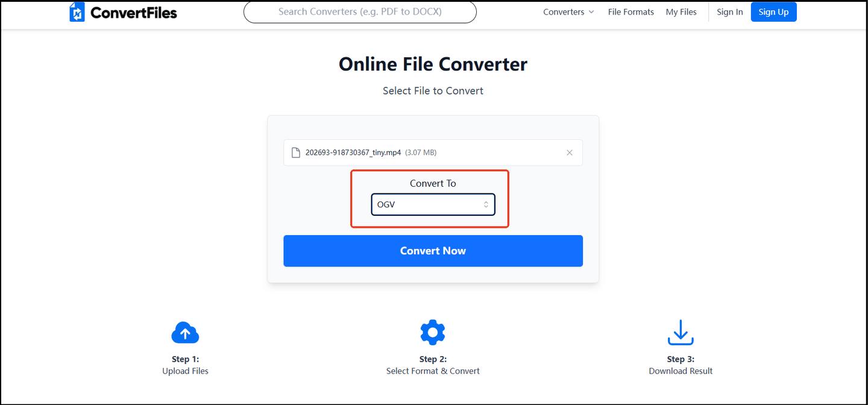Open the File Formats menu
Viewport: 868px width, 405px height.
pos(631,11)
